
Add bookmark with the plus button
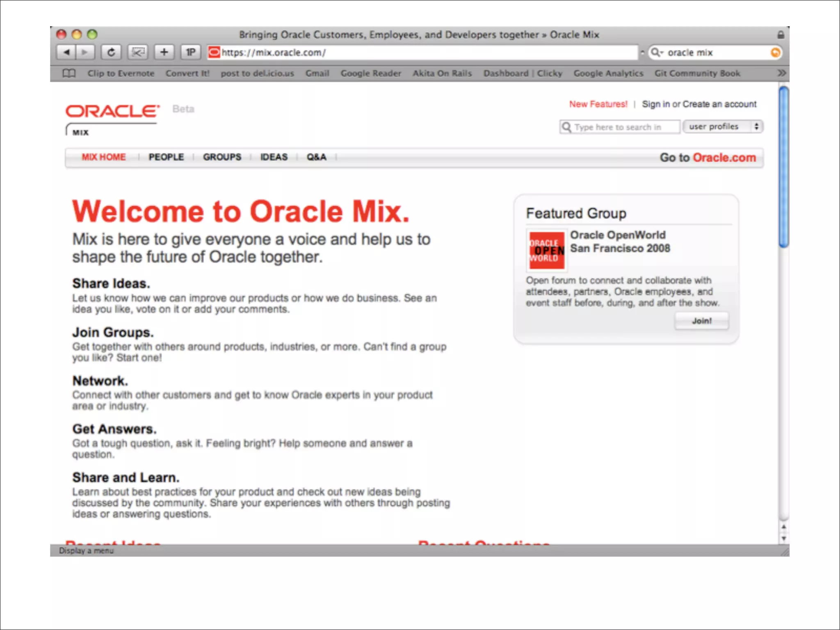click(x=164, y=52)
